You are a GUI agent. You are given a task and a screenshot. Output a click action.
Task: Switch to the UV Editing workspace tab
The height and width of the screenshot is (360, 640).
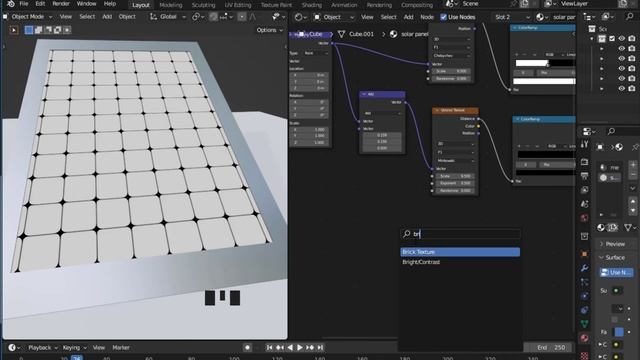(238, 5)
